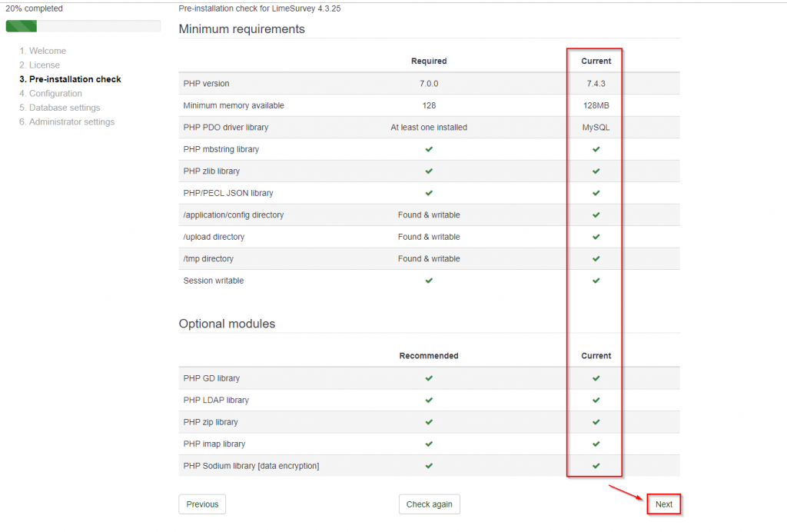Image resolution: width=787 pixels, height=532 pixels.
Task: Go to Configuration step in sidebar
Action: pos(51,93)
